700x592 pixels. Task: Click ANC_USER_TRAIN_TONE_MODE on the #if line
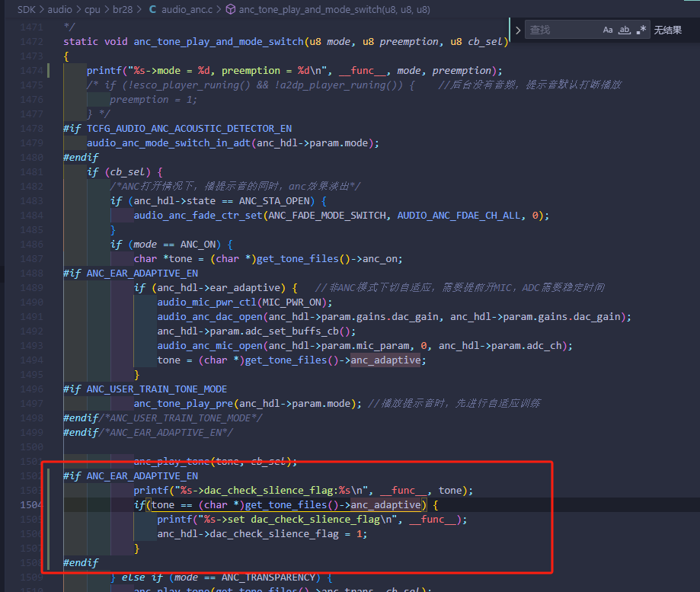click(x=157, y=389)
